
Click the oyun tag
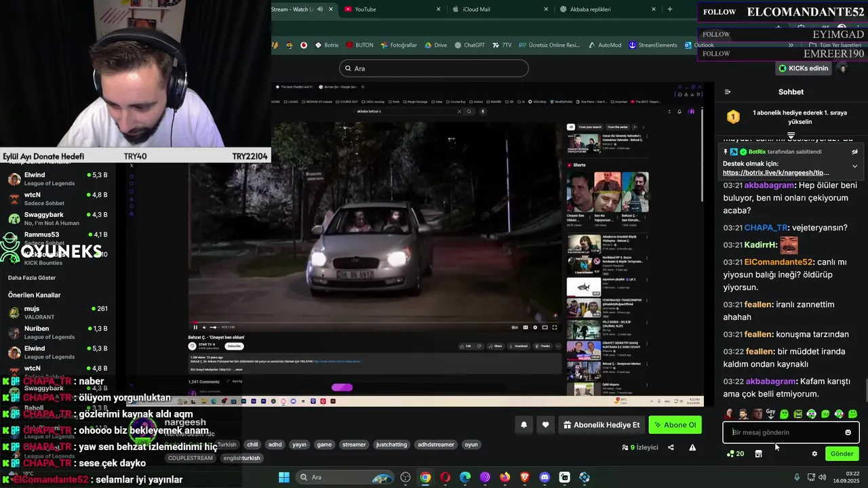[471, 445]
